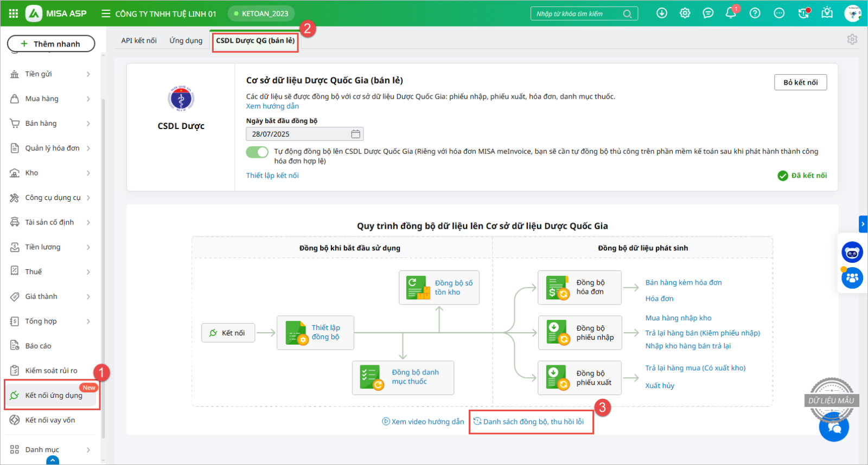Screen dimensions: 868x465
Task: Toggle the hamburger sidebar menu icon
Action: (106, 14)
